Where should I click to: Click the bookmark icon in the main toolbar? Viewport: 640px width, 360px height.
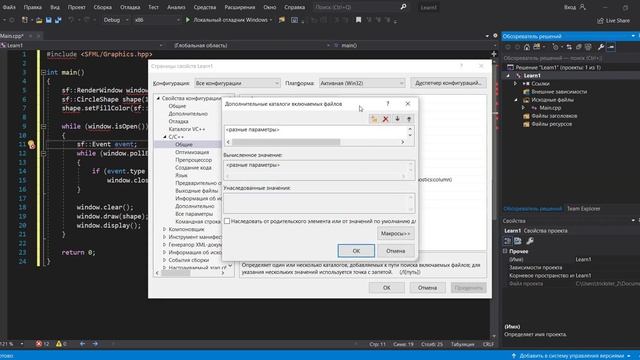tap(358, 20)
